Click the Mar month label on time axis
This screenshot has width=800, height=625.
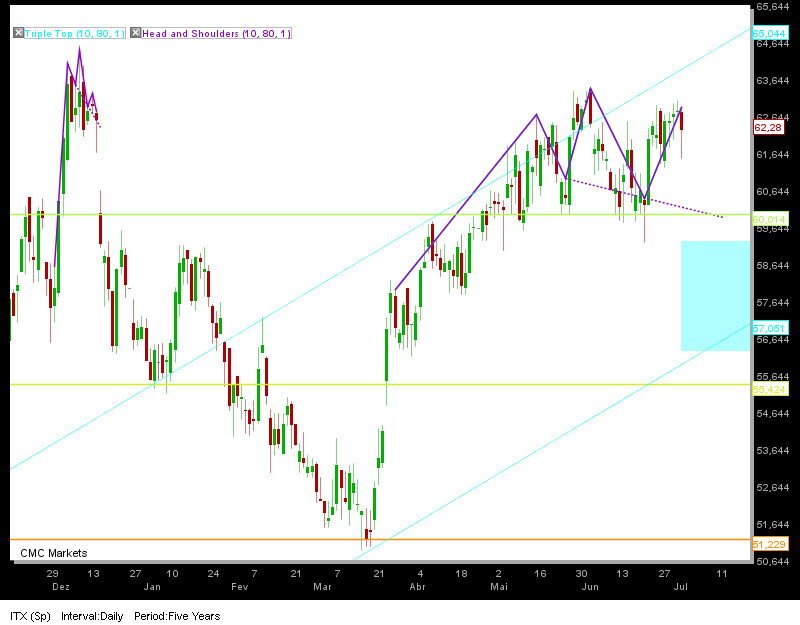(322, 587)
